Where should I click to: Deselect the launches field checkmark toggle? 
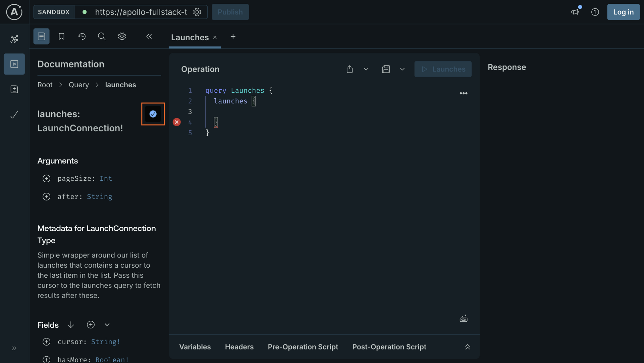(153, 114)
